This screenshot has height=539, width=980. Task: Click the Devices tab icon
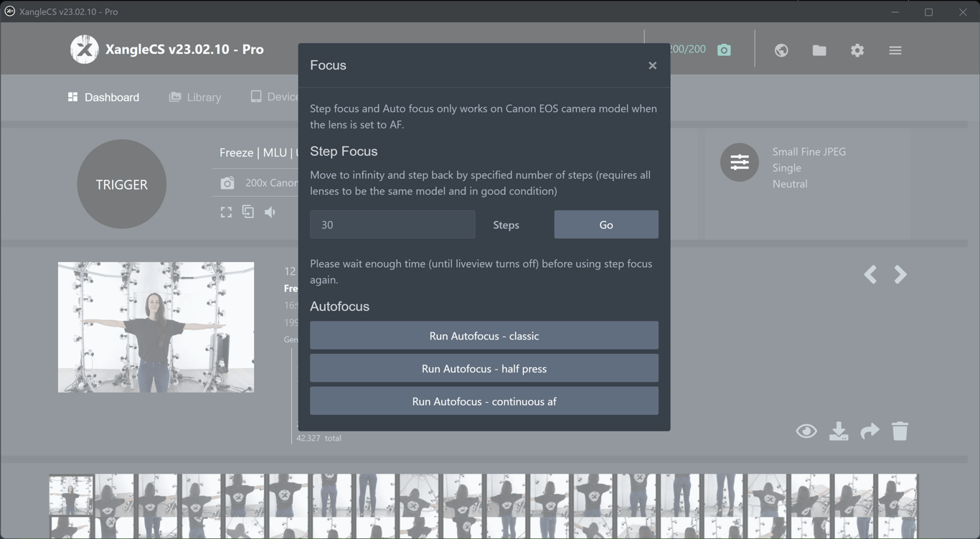click(x=256, y=97)
